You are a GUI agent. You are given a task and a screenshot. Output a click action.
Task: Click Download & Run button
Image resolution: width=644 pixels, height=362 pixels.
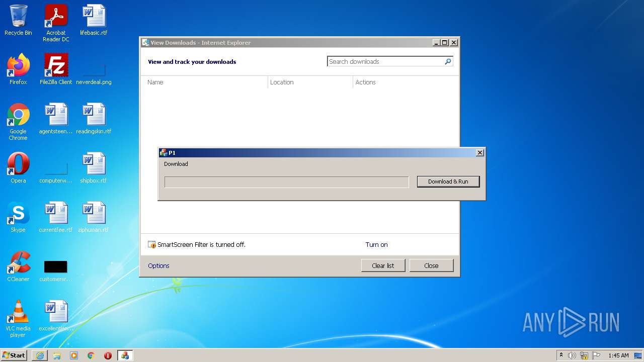[x=448, y=182]
